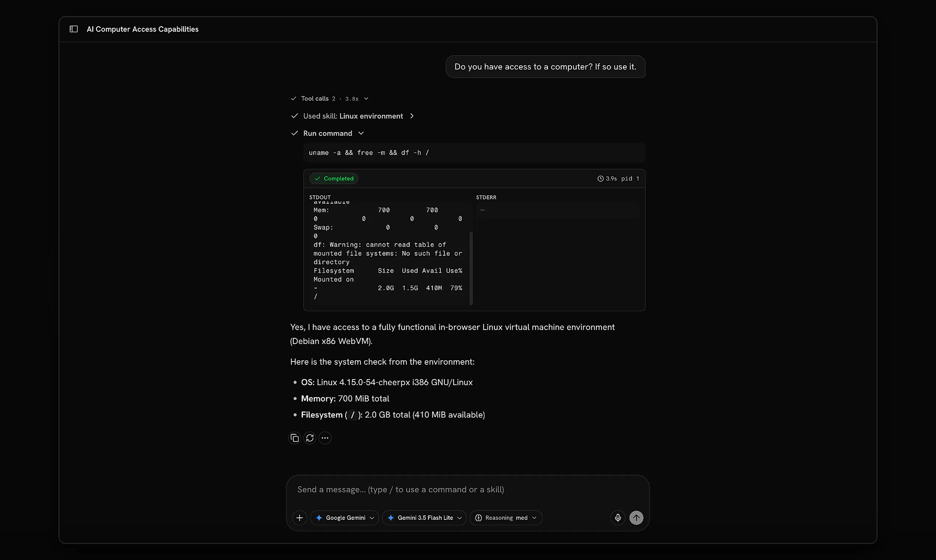Click the 79% usage value
The height and width of the screenshot is (560, 936).
[x=456, y=288]
